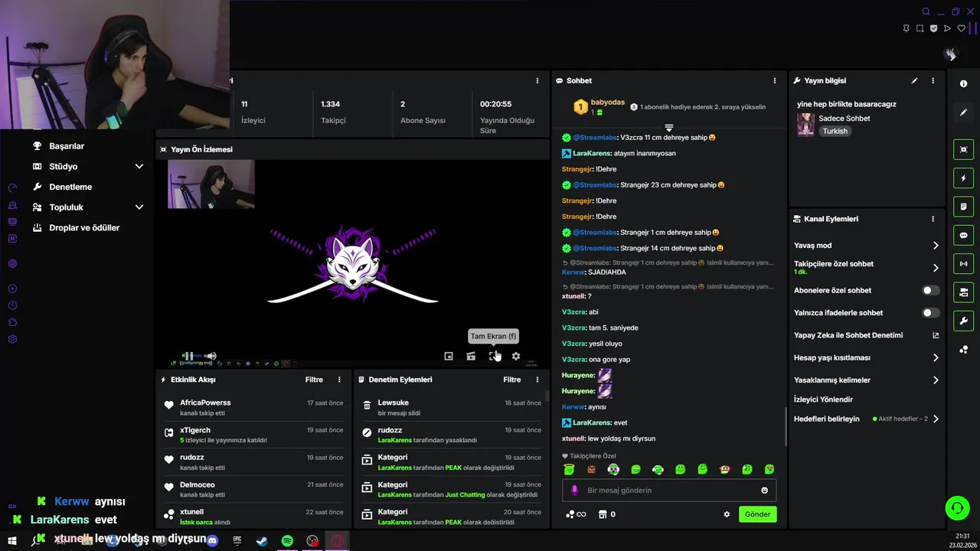Toggle fullscreen on stream preview

click(494, 356)
